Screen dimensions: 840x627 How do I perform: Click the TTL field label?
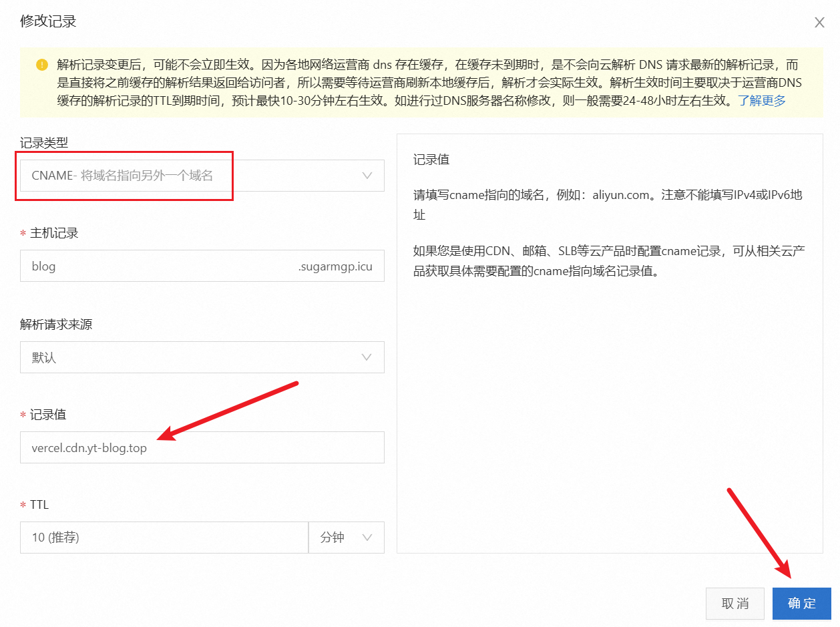[x=39, y=505]
